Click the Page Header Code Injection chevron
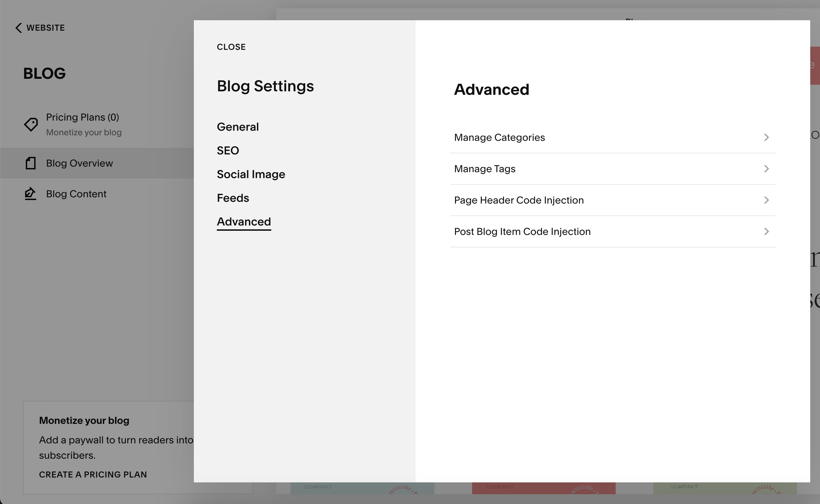Viewport: 820px width, 504px height. click(x=766, y=200)
